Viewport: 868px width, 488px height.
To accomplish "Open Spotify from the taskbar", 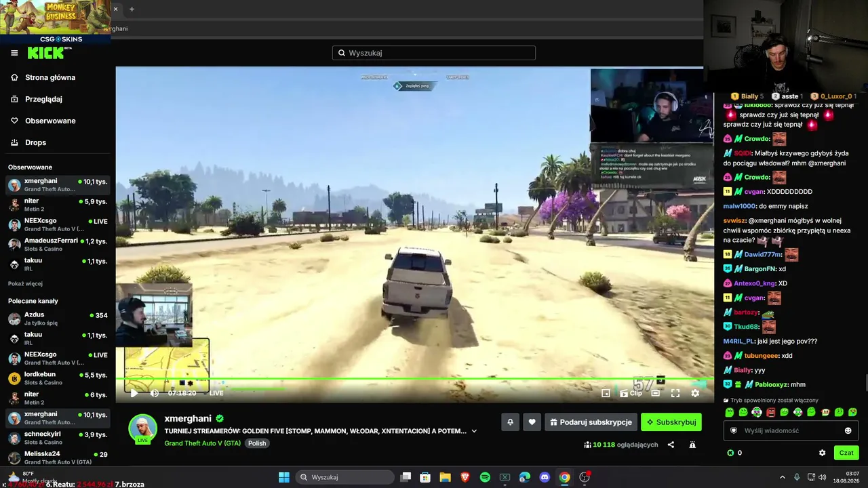I will point(485,477).
